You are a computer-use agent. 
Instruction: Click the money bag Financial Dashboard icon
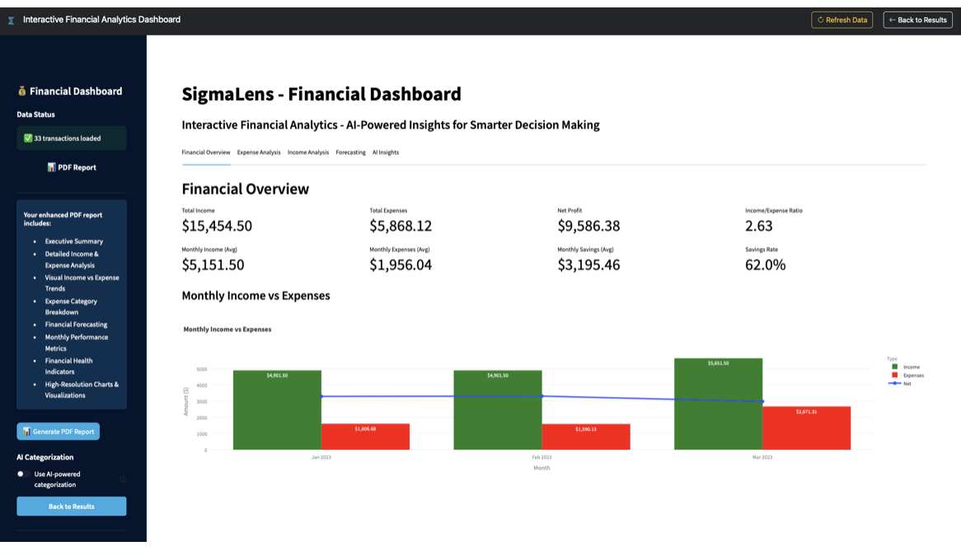[x=22, y=91]
